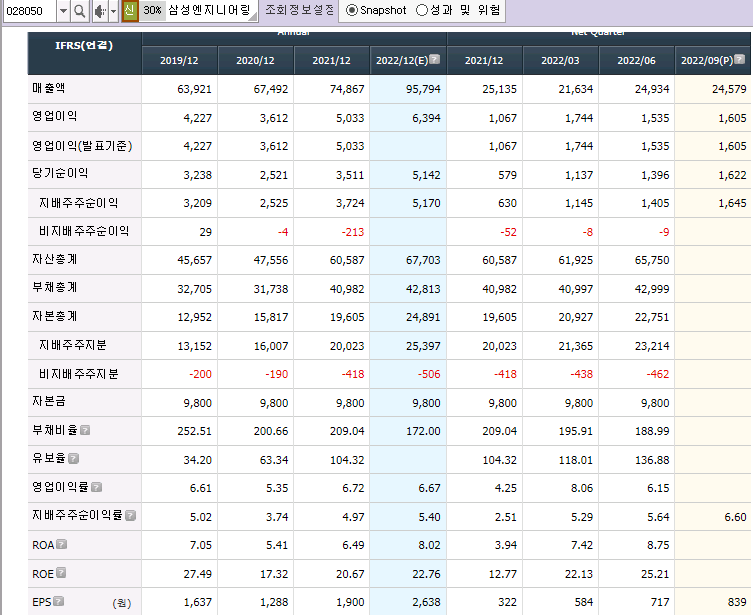The image size is (753, 615).
Task: Click the magnifier stock search icon
Action: click(x=80, y=11)
